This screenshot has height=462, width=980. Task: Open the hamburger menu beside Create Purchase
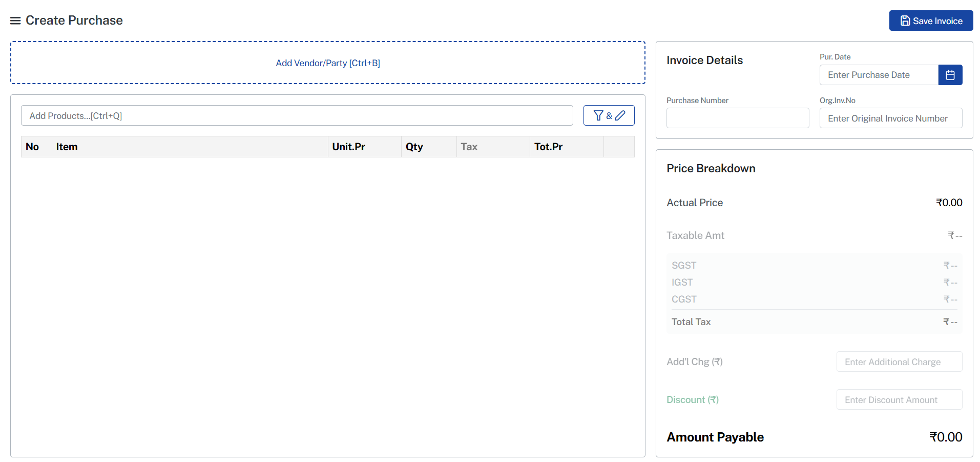coord(15,21)
